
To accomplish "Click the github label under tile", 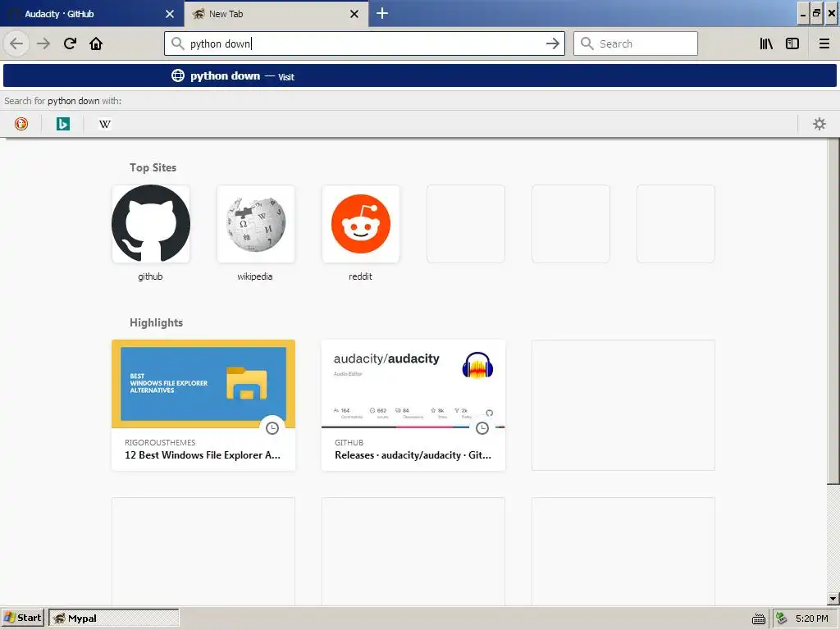I will click(150, 276).
